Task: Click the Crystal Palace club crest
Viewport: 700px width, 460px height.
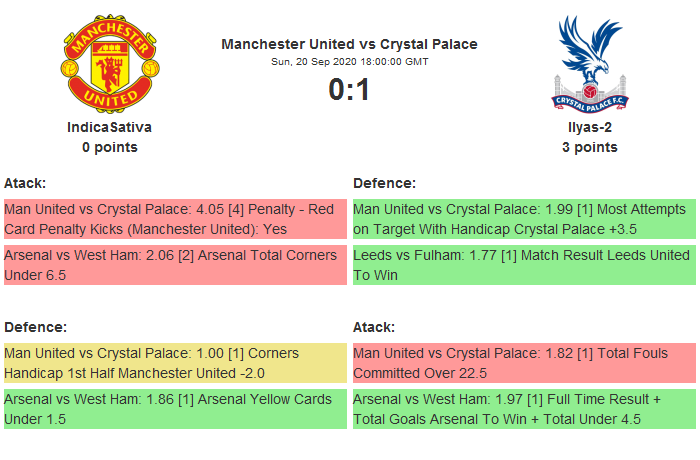Action: (x=589, y=62)
